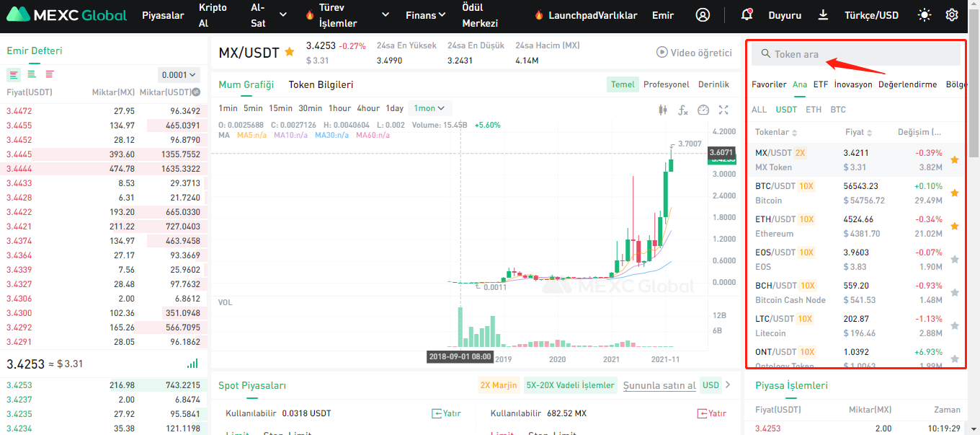The height and width of the screenshot is (435, 980).
Task: Click ask price 3.4445 in order book
Action: tap(19, 154)
